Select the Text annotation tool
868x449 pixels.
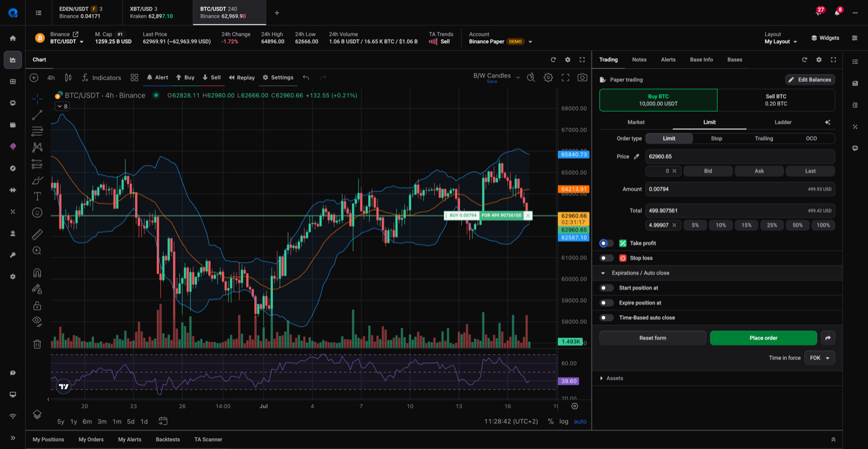coord(37,197)
